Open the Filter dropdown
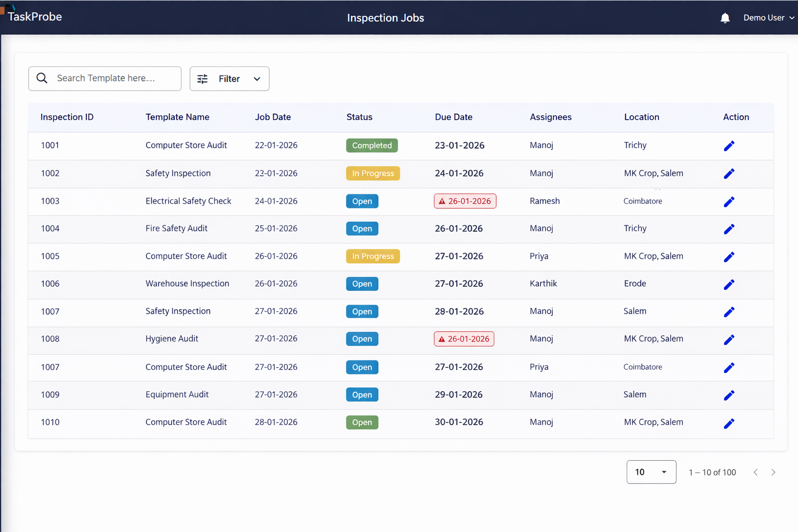This screenshot has width=798, height=532. 229,79
